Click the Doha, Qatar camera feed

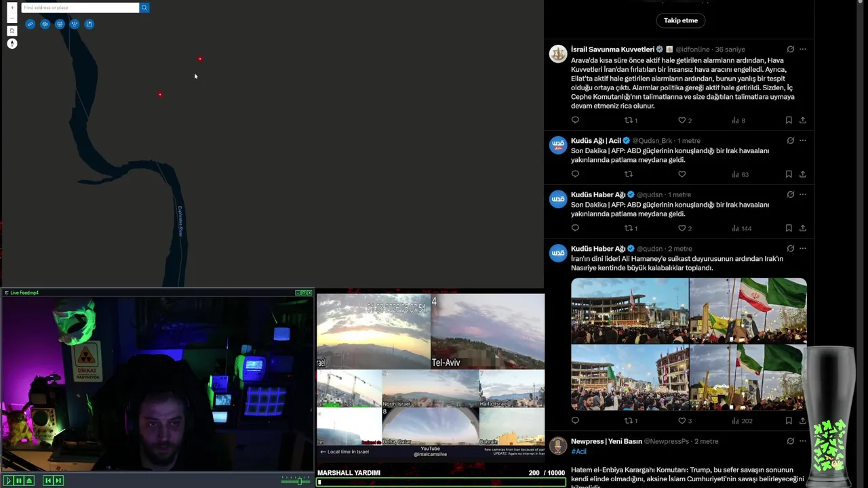430,426
